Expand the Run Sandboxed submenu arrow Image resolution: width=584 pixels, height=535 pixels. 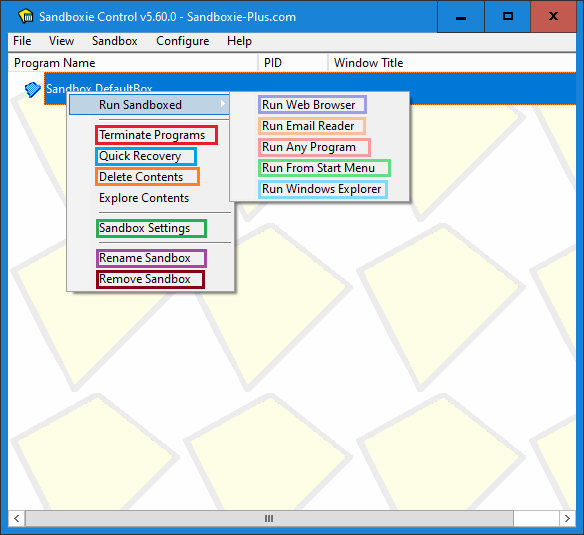tap(223, 104)
